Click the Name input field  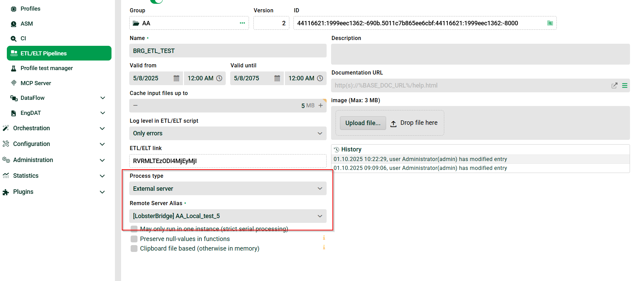coord(228,51)
